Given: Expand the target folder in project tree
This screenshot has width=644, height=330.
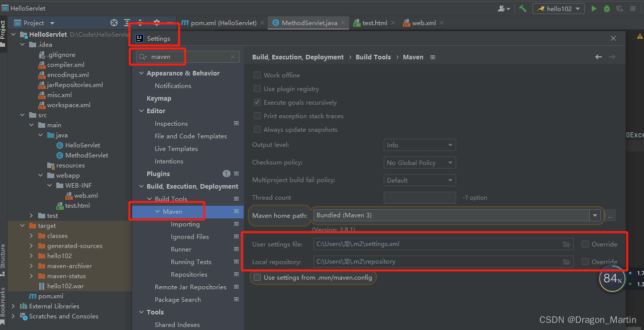Looking at the screenshot, I should [x=23, y=226].
